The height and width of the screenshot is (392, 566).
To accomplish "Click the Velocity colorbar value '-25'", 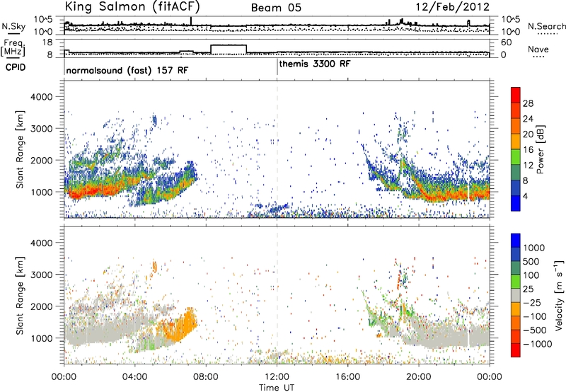I will click(x=532, y=303).
